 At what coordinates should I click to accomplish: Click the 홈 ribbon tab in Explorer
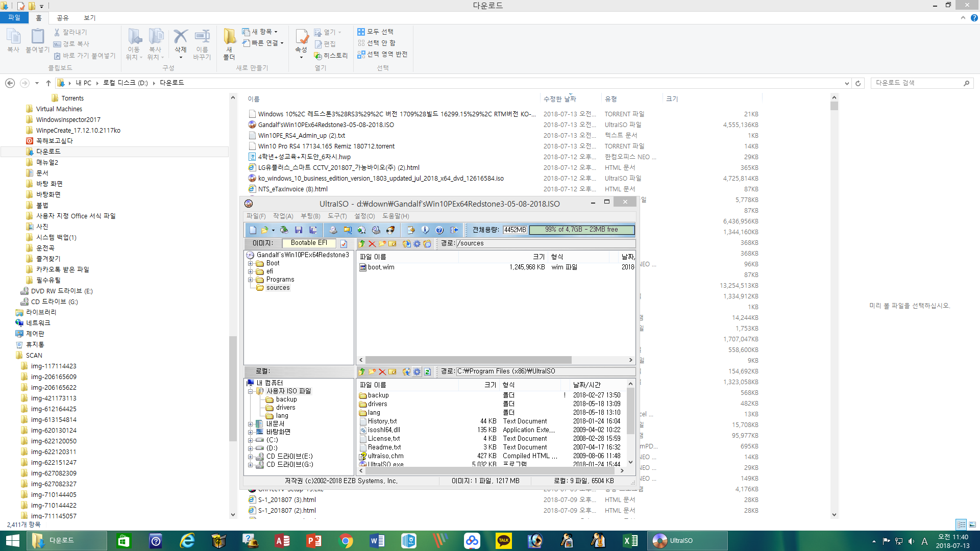[x=38, y=18]
